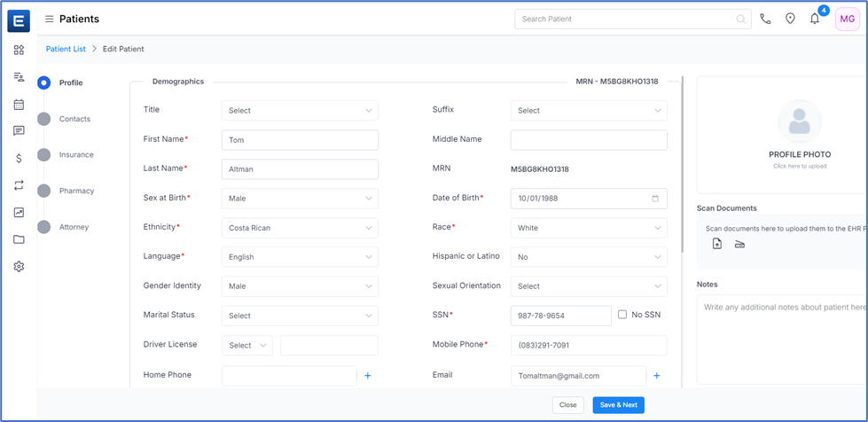Open the calendar icon in left sidebar
868x422 pixels.
pos(19,105)
